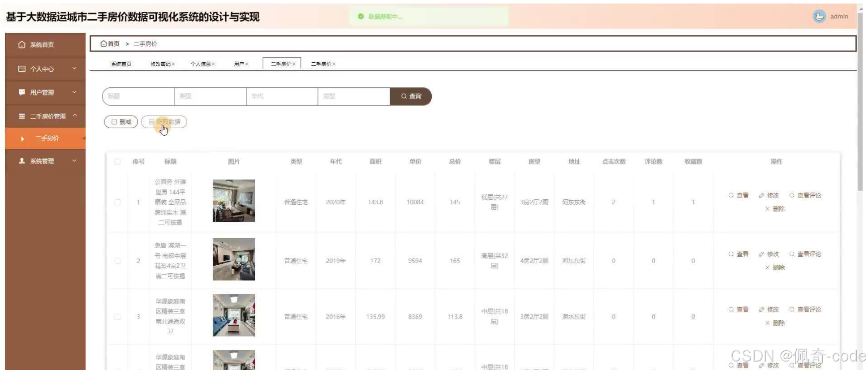Select the 10084 unit price cell
868x370 pixels.
[415, 202]
